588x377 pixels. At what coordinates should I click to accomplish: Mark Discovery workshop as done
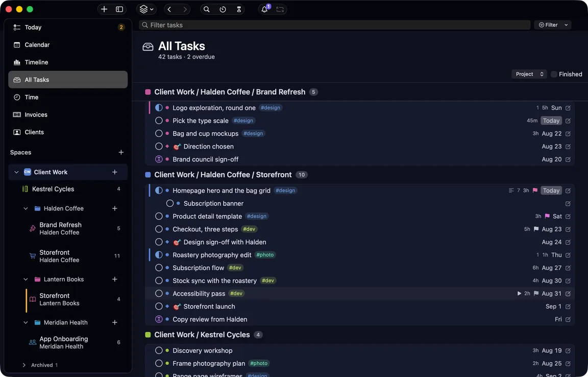[x=159, y=350]
